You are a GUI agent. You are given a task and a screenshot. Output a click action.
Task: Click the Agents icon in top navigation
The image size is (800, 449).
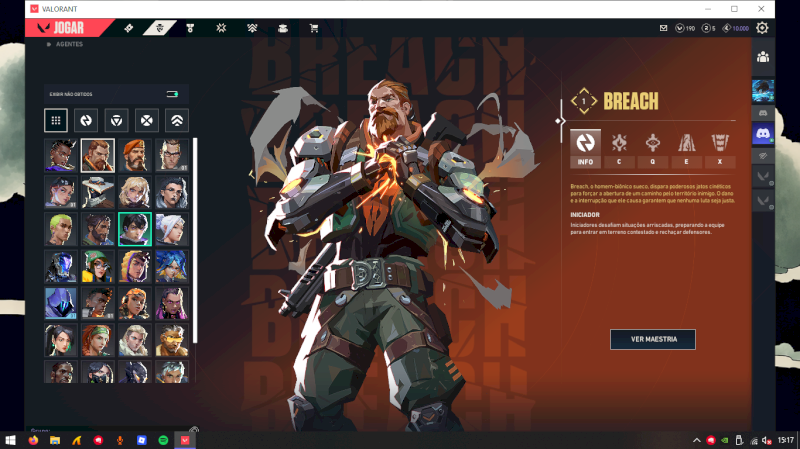pos(160,28)
